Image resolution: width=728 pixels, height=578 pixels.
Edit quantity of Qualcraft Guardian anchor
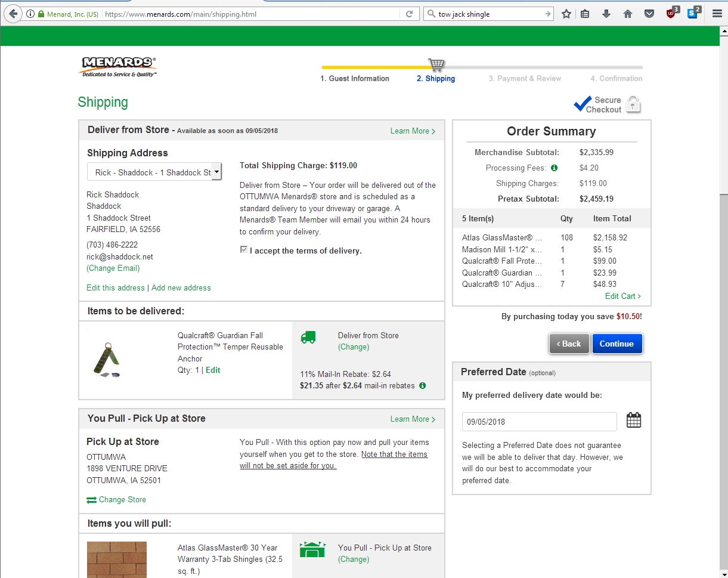213,370
